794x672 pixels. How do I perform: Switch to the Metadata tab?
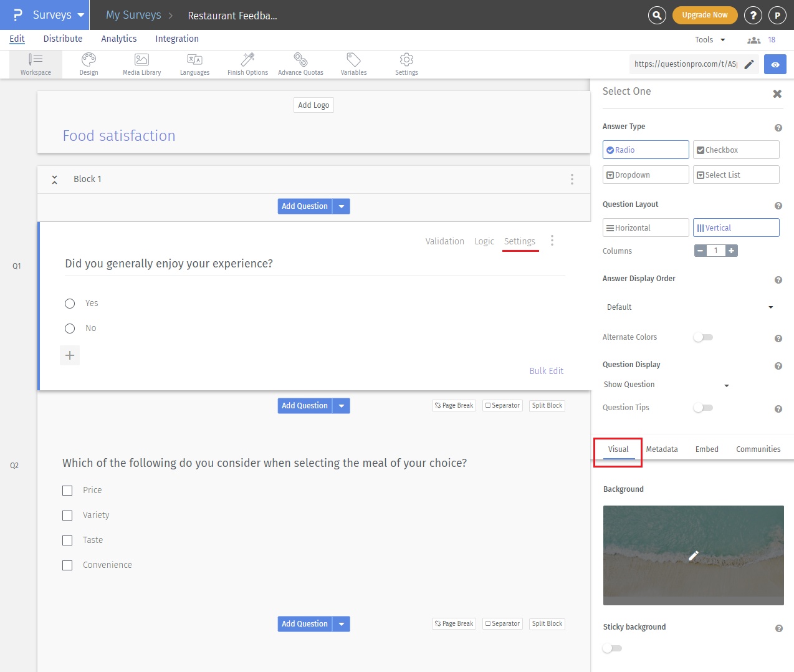coord(661,449)
